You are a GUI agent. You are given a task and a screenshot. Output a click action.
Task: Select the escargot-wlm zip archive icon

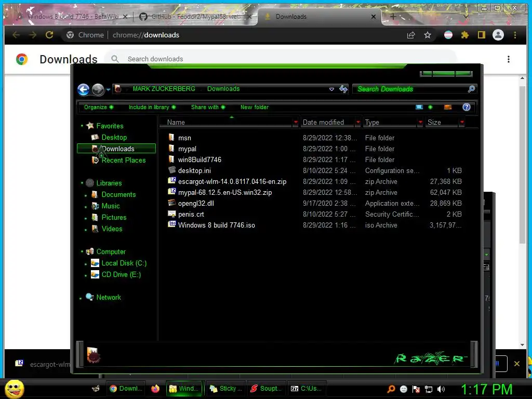click(x=171, y=181)
